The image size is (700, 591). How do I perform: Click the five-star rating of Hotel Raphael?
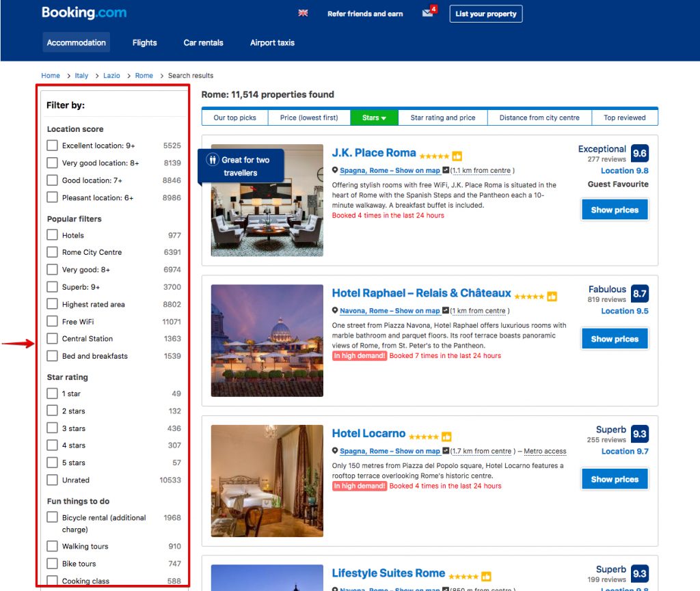click(x=529, y=297)
